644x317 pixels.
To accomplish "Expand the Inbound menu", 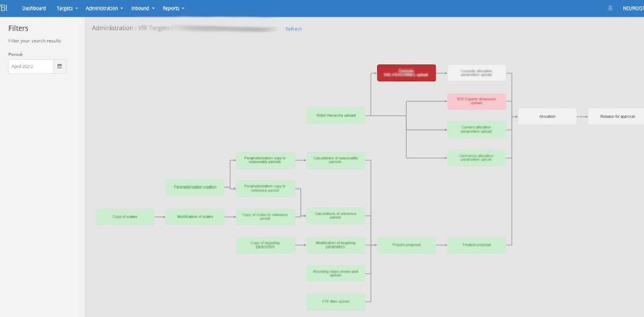I will pyautogui.click(x=143, y=9).
